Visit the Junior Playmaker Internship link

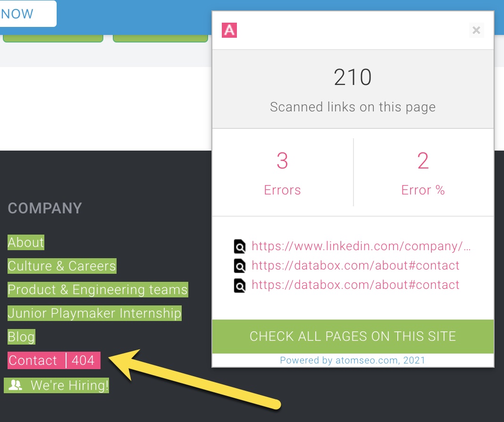click(x=94, y=313)
